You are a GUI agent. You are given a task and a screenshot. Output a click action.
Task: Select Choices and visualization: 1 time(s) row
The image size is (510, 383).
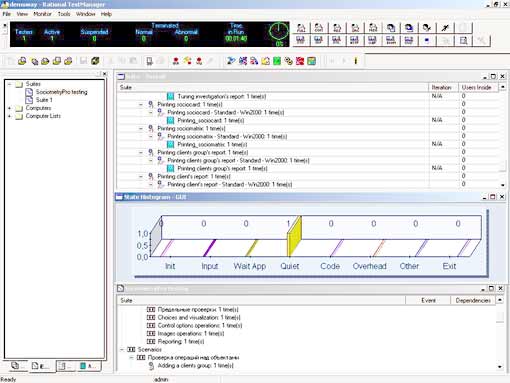coord(199,317)
